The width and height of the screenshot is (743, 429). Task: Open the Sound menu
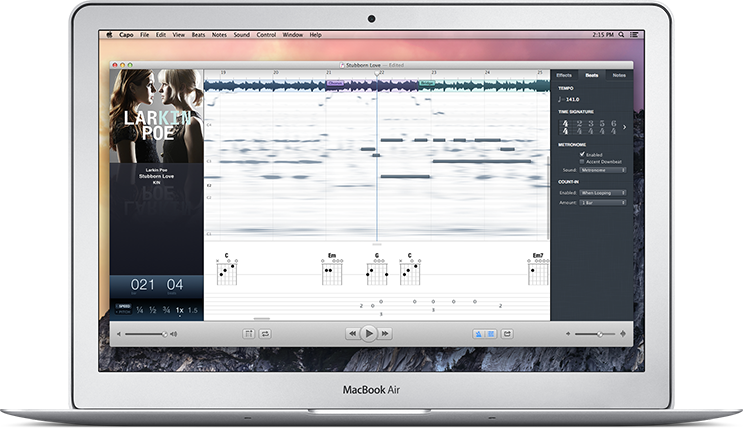click(242, 35)
